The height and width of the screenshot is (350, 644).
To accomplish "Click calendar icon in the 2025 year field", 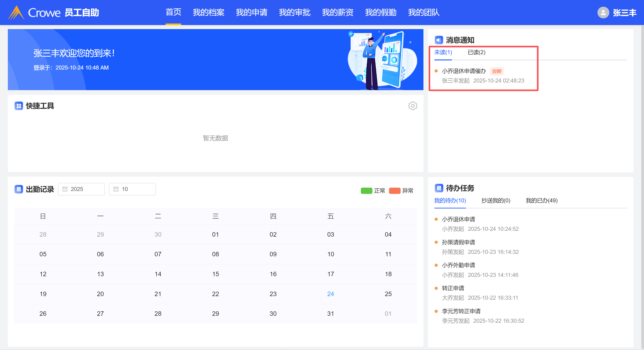I will (x=65, y=189).
